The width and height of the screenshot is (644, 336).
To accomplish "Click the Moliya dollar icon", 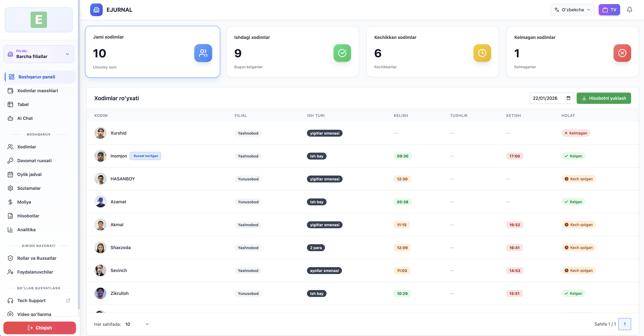I will click(10, 202).
